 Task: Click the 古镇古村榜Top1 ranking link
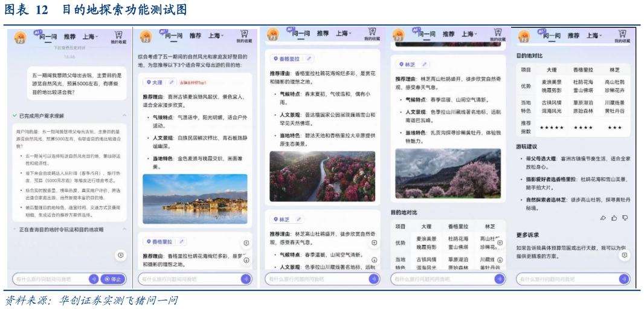coord(192,83)
